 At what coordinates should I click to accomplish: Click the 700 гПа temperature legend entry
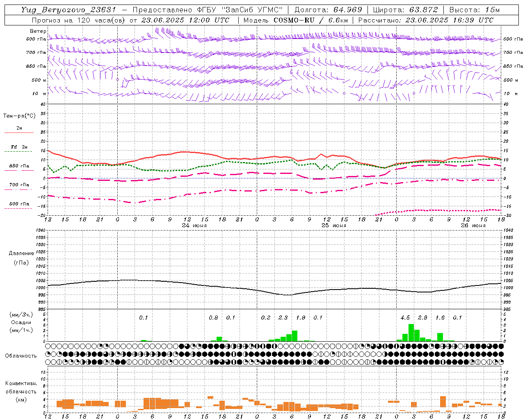pyautogui.click(x=19, y=185)
